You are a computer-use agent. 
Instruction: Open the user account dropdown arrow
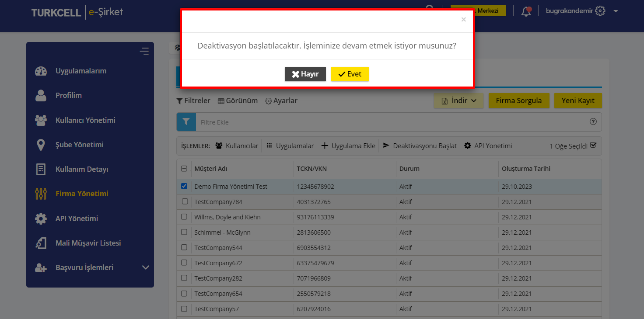[x=616, y=11]
